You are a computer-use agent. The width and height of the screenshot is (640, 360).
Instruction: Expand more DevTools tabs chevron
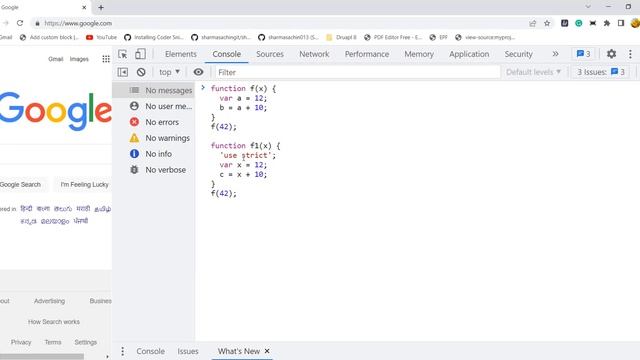pos(556,54)
